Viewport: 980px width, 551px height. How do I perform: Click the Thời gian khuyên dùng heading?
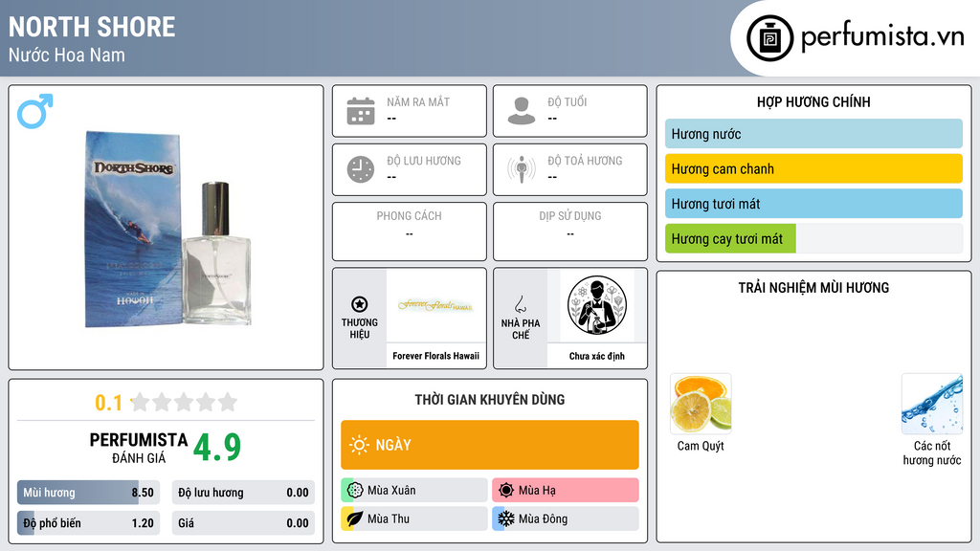[x=490, y=399]
